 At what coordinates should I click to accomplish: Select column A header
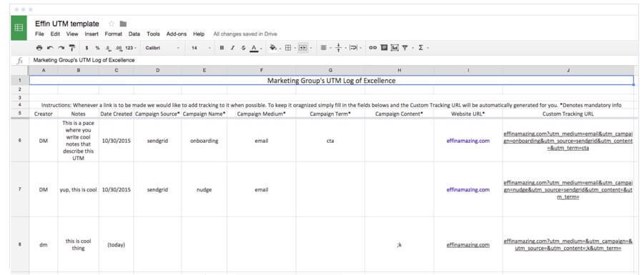[44, 71]
